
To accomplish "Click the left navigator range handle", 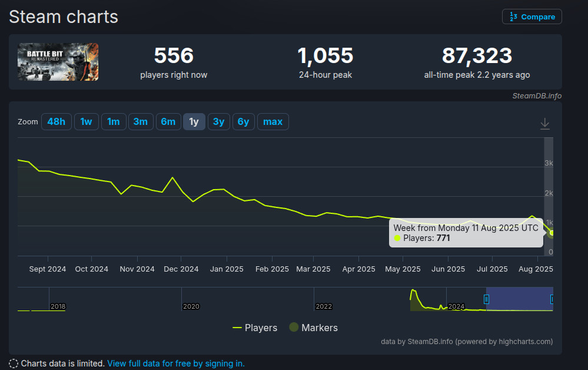I will (486, 299).
